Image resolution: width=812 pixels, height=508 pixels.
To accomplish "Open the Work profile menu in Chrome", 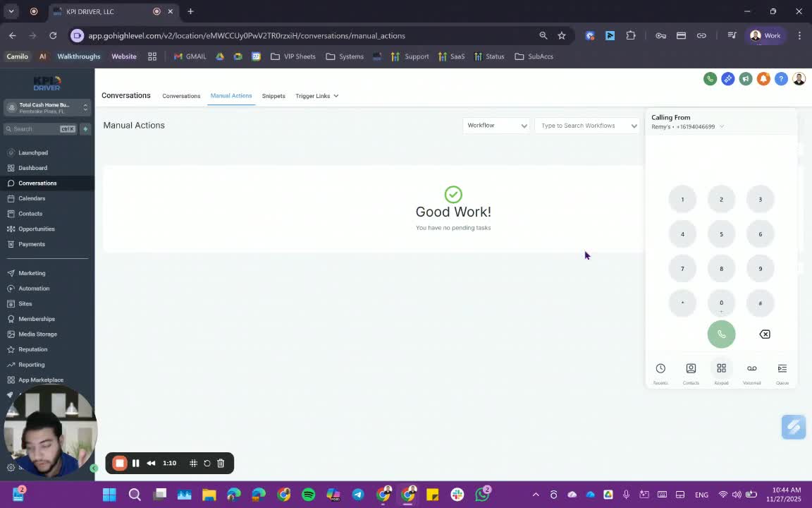I will coord(765,36).
